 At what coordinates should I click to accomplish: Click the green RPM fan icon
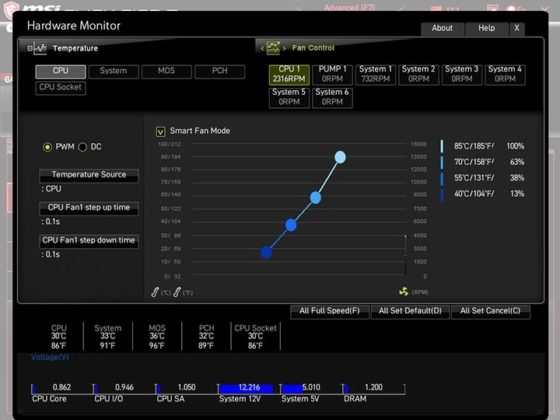click(x=404, y=292)
